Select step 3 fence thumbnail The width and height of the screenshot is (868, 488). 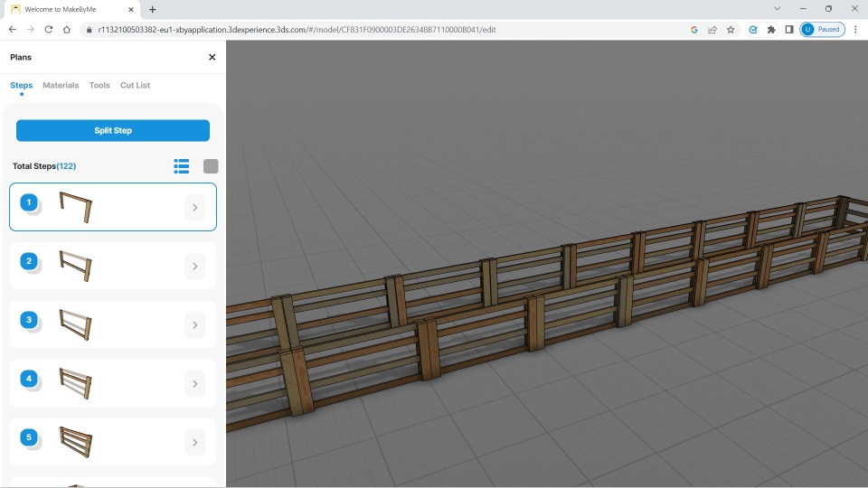click(x=76, y=324)
